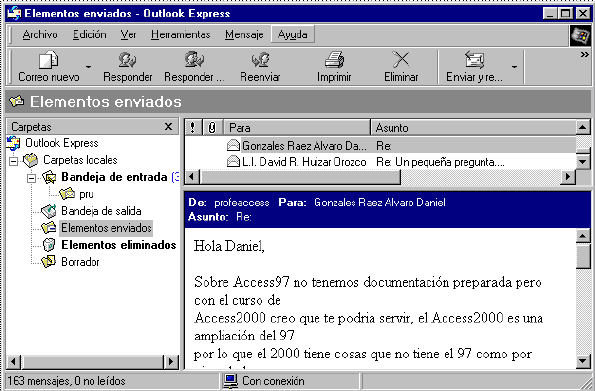Open the Archivo menu
The width and height of the screenshot is (595, 391).
click(40, 35)
